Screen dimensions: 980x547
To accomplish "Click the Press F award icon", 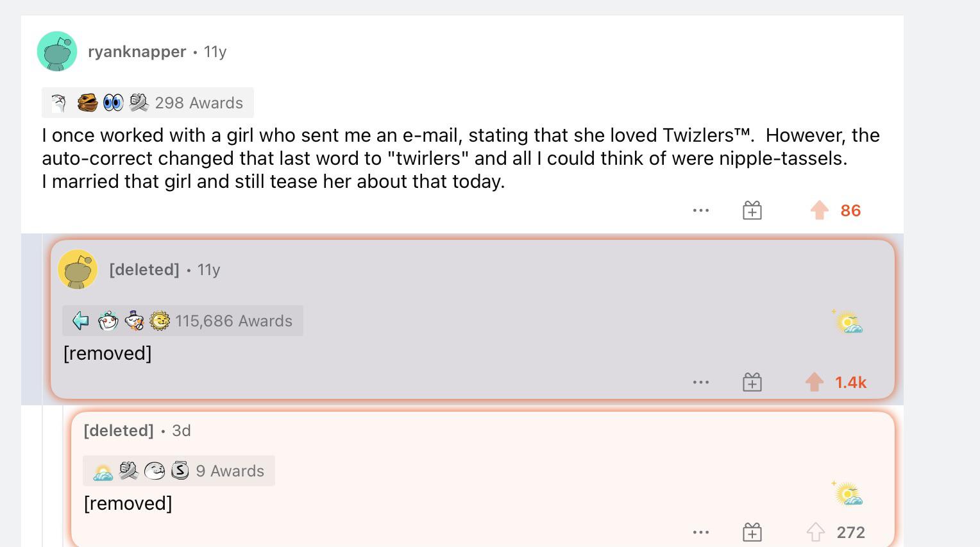I will click(x=80, y=321).
